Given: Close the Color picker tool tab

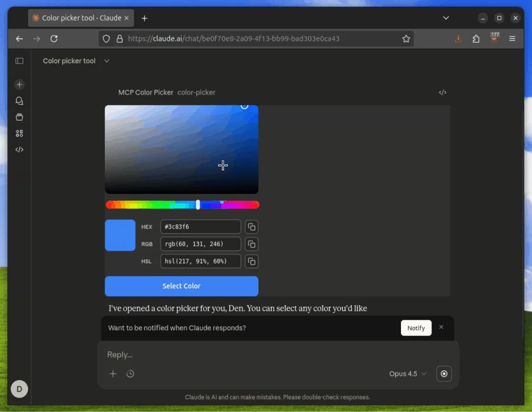Looking at the screenshot, I should click(x=127, y=18).
